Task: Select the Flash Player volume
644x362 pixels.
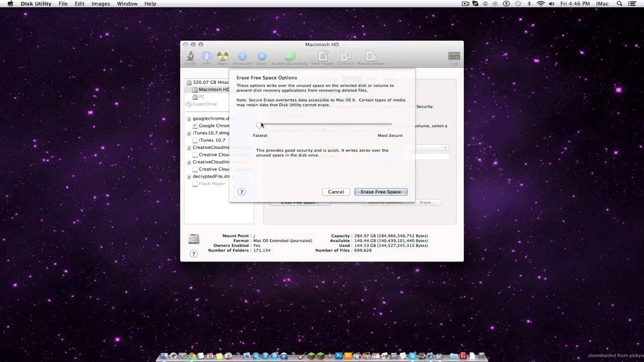Action: (x=209, y=184)
